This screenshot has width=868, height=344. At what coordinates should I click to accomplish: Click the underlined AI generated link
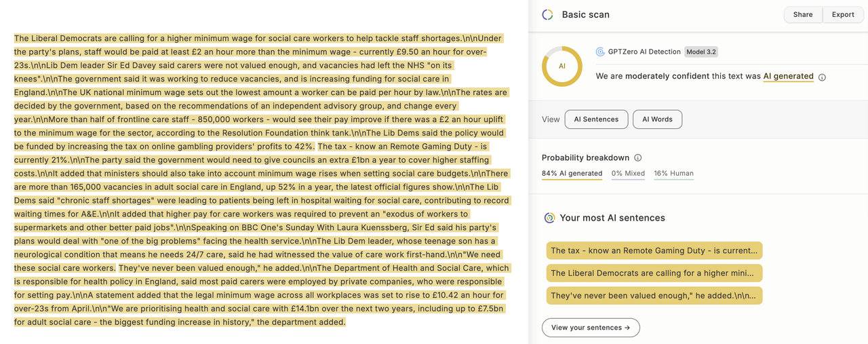[x=788, y=77]
